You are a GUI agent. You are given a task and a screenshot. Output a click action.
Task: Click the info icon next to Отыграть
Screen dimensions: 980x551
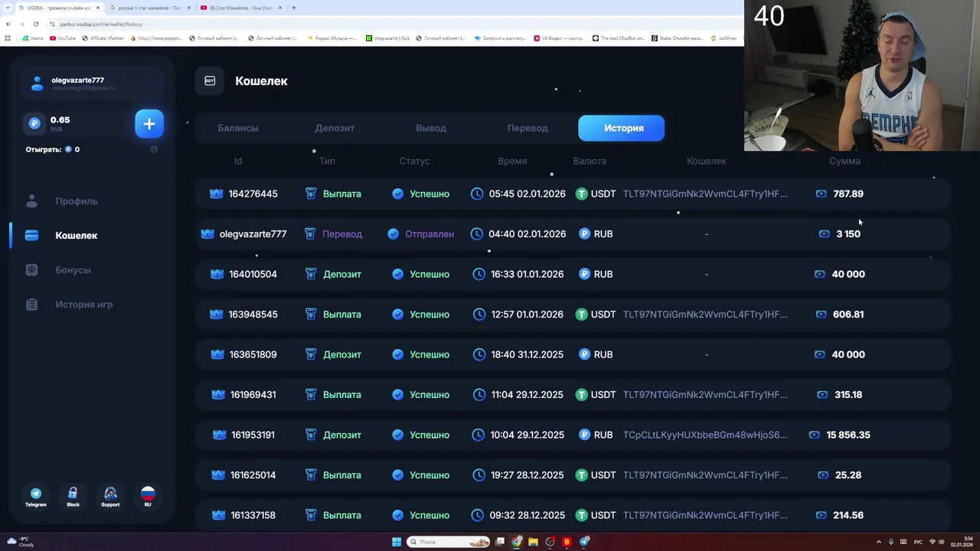tap(154, 149)
